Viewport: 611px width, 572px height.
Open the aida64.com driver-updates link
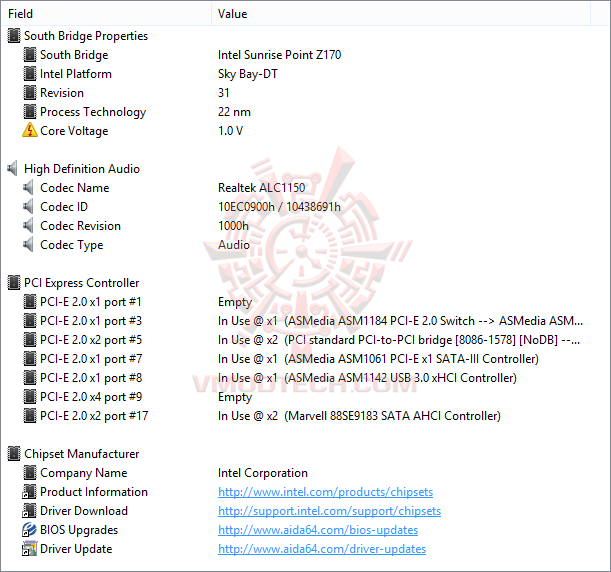(x=322, y=549)
